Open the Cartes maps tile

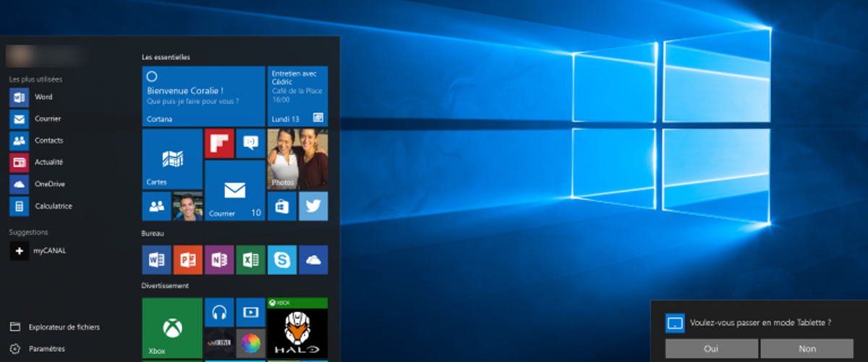click(x=172, y=159)
